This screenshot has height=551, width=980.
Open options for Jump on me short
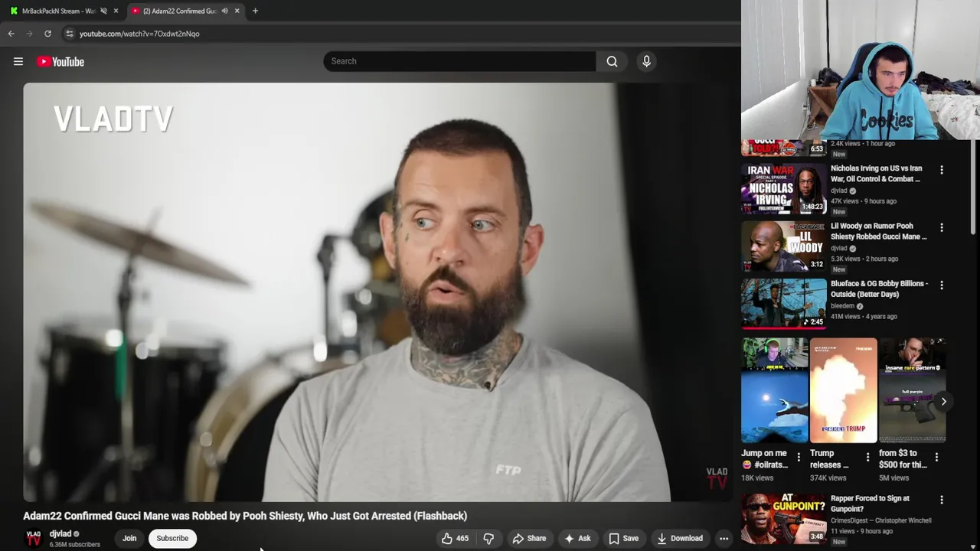pos(799,457)
